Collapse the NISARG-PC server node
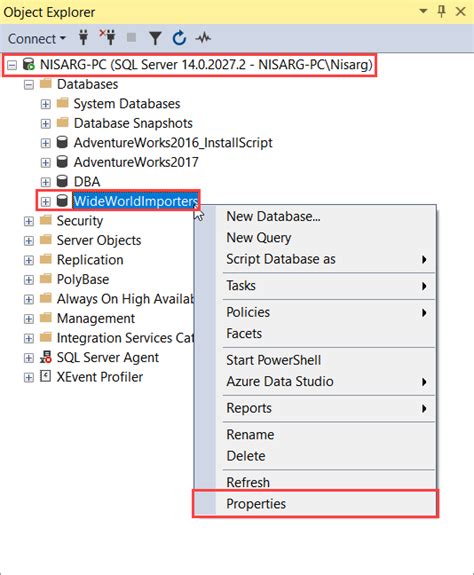Viewport: 474px width, 575px height. pos(12,65)
